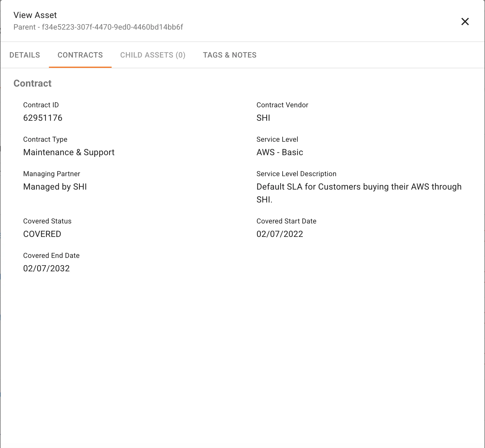Go to the Tags & Notes tab

[x=230, y=55]
